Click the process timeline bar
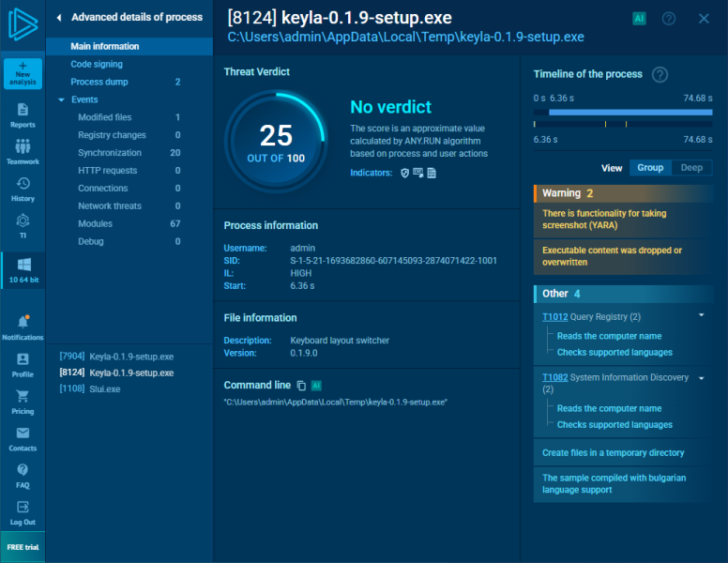The image size is (728, 563). pos(629,112)
